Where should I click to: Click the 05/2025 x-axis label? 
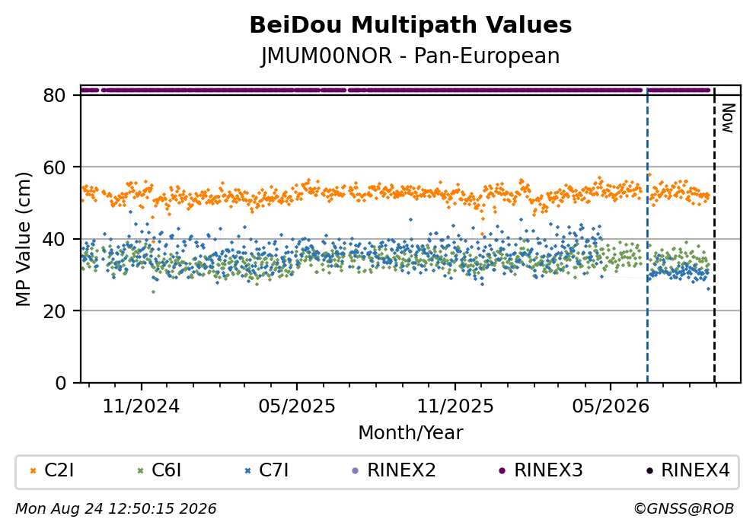[x=296, y=406]
